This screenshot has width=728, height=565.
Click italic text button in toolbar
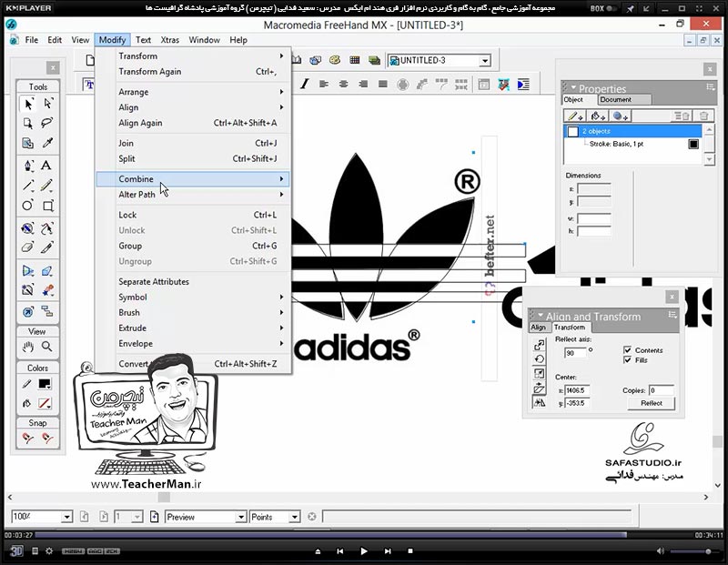click(305, 84)
